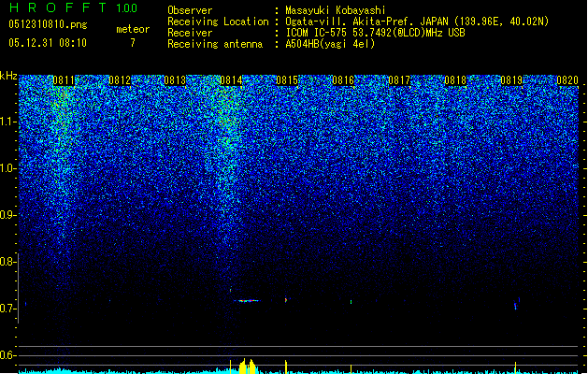588x374 pixels.
Task: Click the meteor count value 7
Action: (133, 43)
